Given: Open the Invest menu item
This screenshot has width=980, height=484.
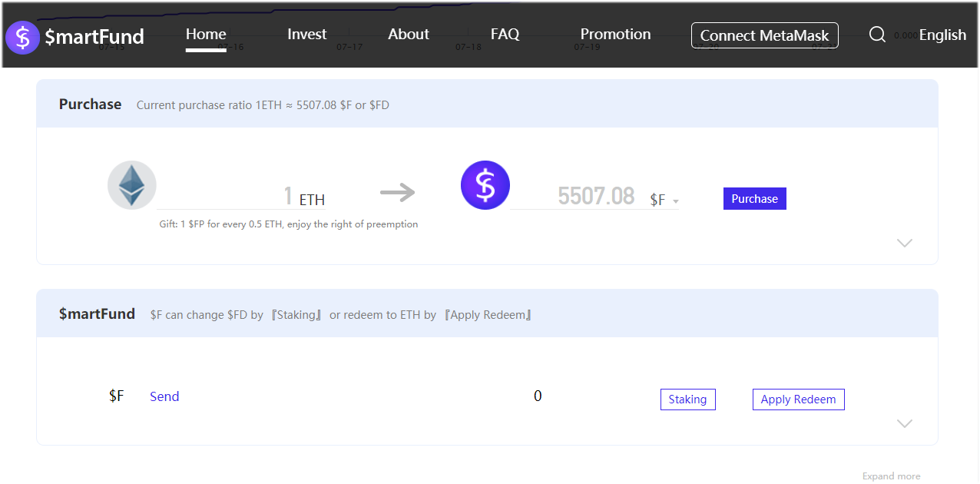Looking at the screenshot, I should point(306,34).
